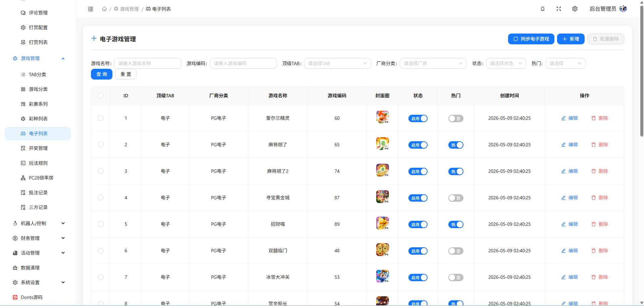The image size is (644, 306).
Task: Check row checkbox for ID 1
Action: click(x=101, y=118)
